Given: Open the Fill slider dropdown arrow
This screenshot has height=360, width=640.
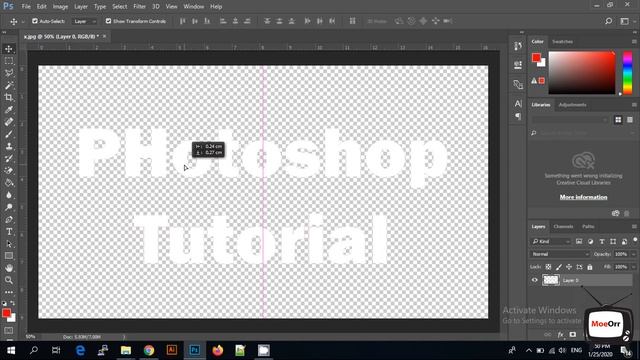Looking at the screenshot, I should 634,267.
